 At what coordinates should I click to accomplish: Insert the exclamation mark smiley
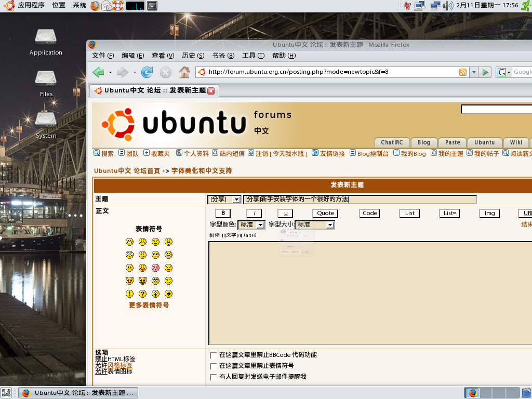coord(129,294)
